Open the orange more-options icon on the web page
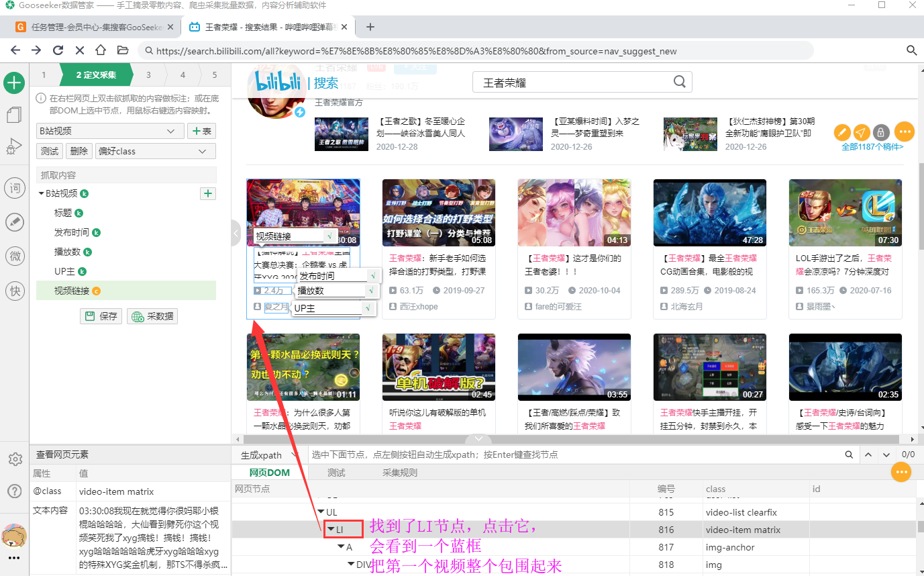This screenshot has height=576, width=924. 905,132
